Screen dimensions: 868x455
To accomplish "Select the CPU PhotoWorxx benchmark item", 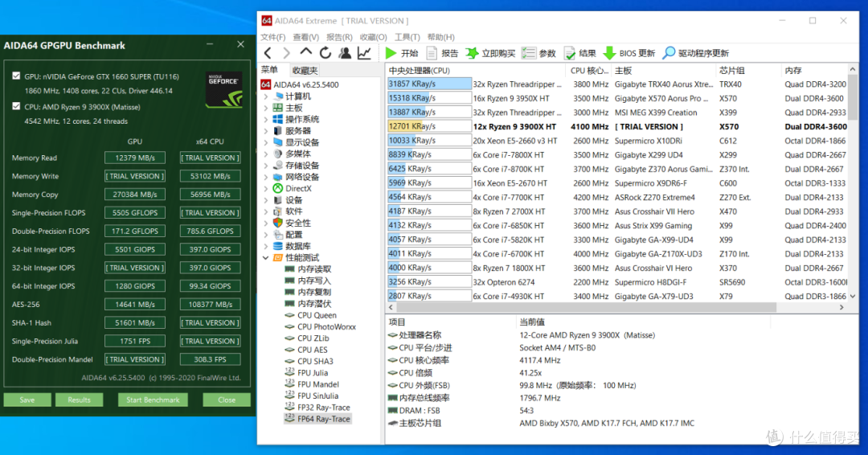I will coord(321,327).
